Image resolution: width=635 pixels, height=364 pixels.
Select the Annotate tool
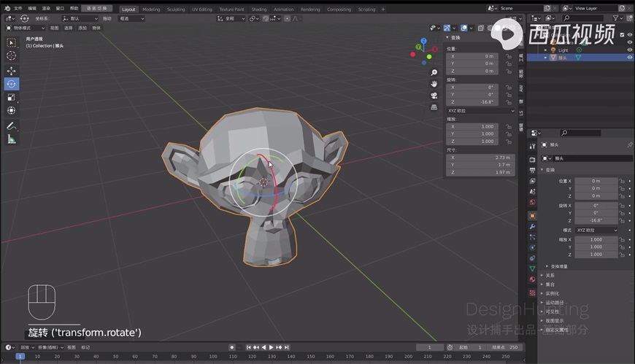(x=12, y=126)
